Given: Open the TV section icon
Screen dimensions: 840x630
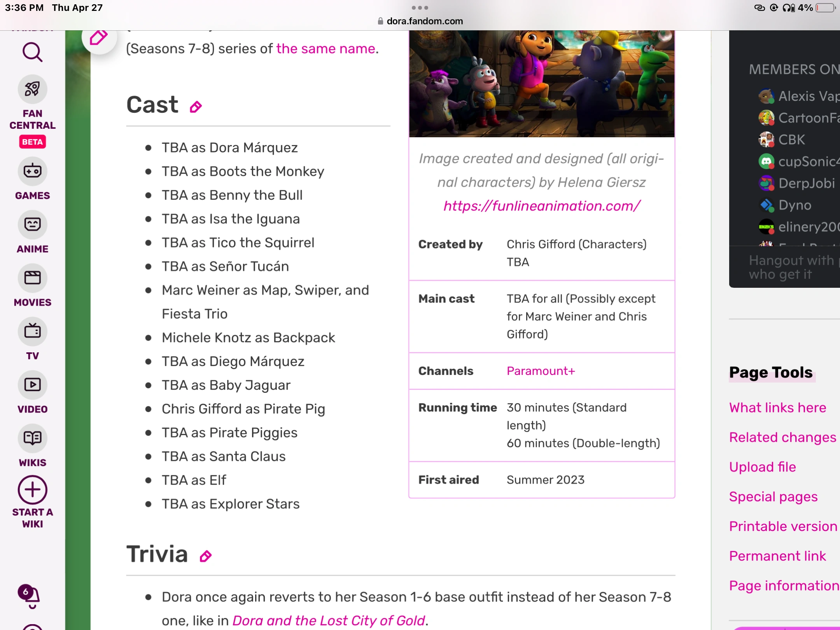Looking at the screenshot, I should [33, 331].
